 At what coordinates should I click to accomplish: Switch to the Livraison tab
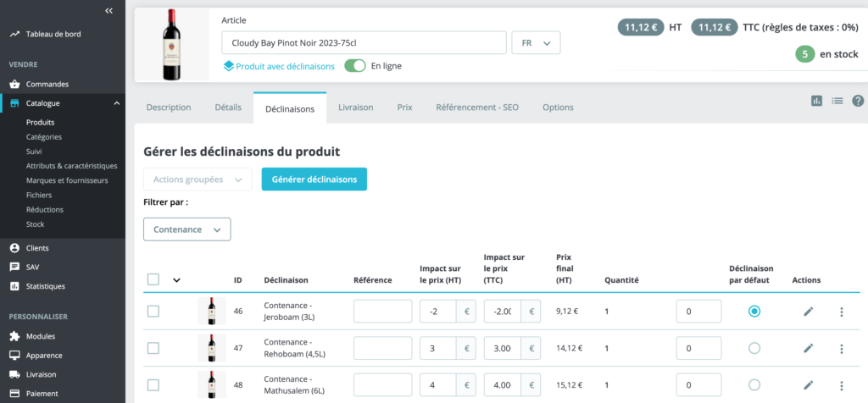pos(355,108)
